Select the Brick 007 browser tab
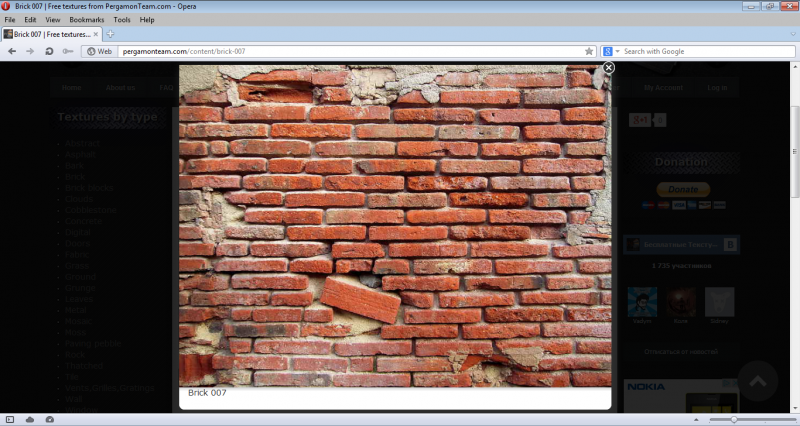Image resolution: width=800 pixels, height=426 pixels. (x=51, y=34)
